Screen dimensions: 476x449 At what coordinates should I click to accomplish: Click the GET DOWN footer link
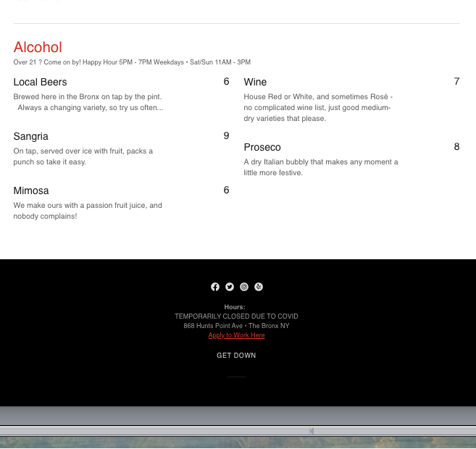(x=236, y=356)
